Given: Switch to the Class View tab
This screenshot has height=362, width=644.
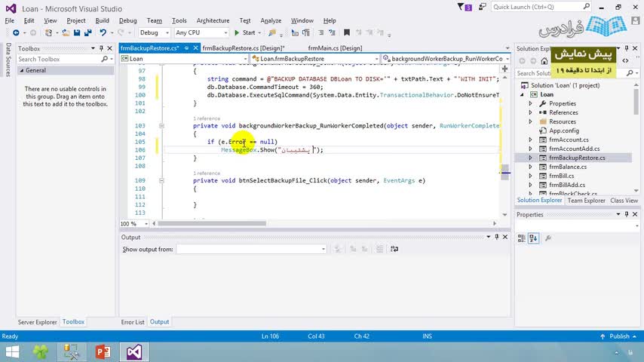Looking at the screenshot, I should (624, 201).
